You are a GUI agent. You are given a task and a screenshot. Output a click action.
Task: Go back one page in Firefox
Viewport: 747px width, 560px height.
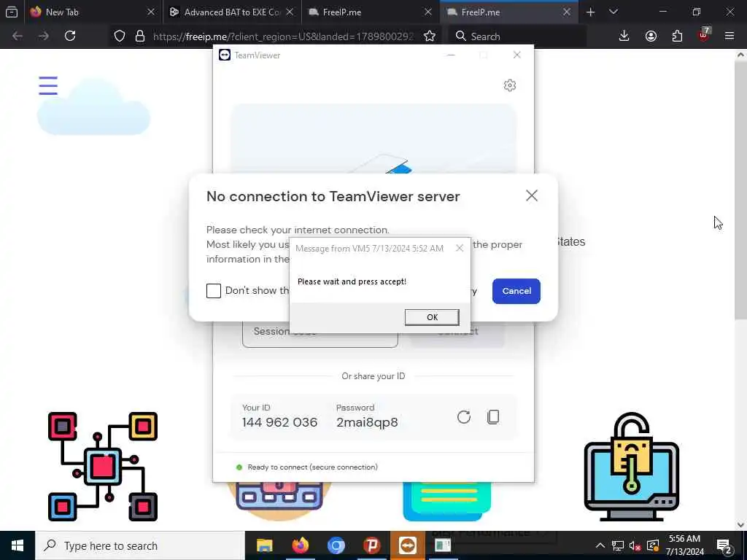pos(18,36)
